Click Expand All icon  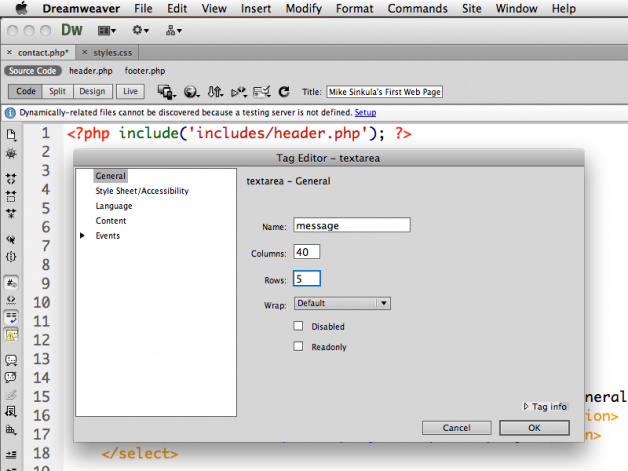click(x=11, y=214)
